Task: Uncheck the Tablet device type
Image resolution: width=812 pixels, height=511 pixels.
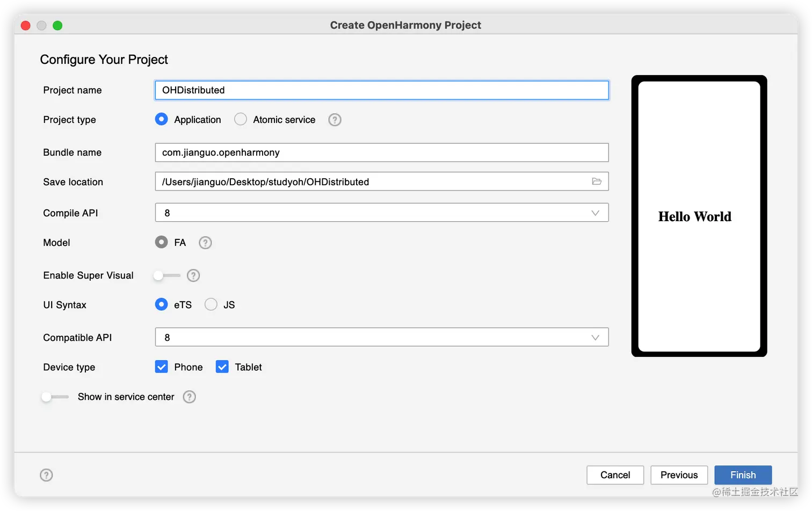Action: click(222, 367)
